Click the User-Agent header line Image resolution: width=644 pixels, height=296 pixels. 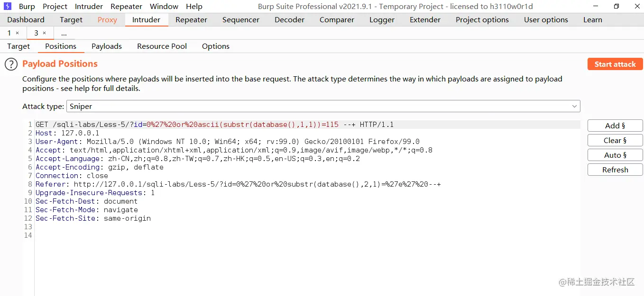227,142
